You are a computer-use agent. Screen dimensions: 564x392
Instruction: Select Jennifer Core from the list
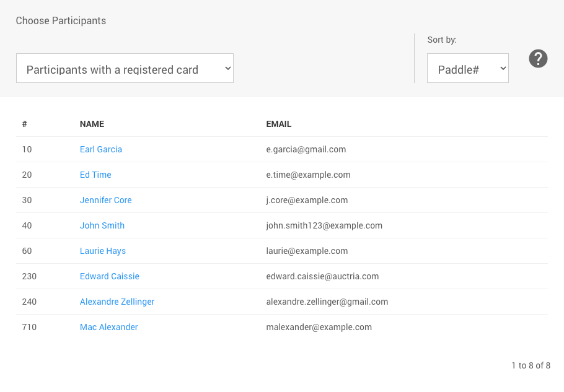click(x=106, y=200)
